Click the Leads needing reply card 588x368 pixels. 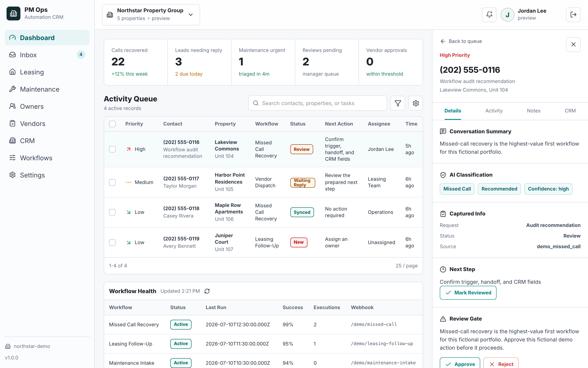[x=199, y=62]
